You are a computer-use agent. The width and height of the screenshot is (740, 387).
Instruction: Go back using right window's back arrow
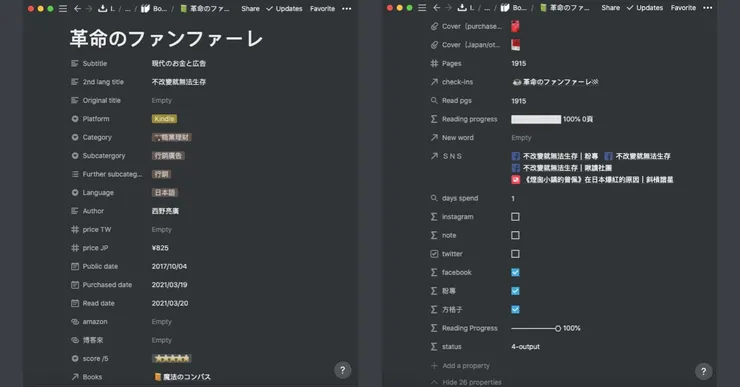pos(437,8)
